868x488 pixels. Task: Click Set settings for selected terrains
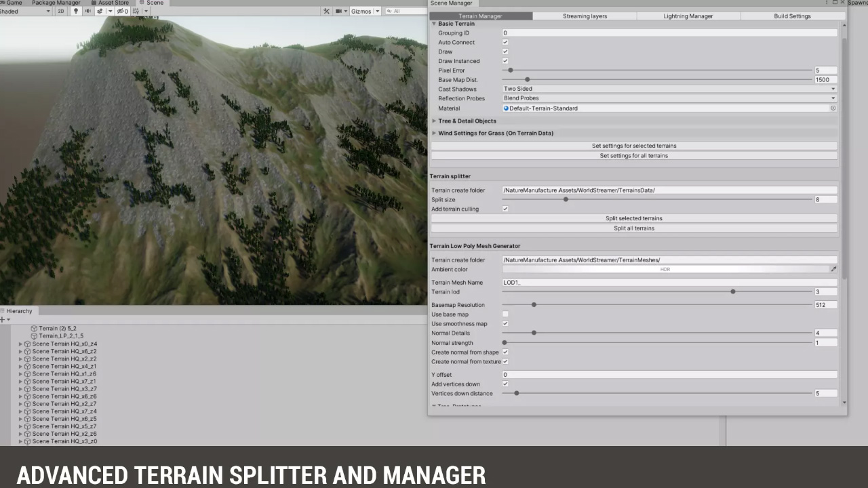[634, 146]
